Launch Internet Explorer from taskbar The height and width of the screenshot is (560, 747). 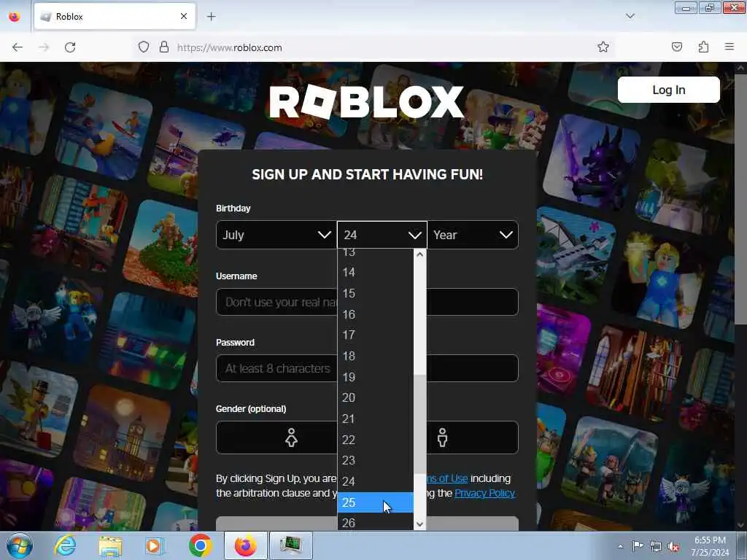[65, 545]
